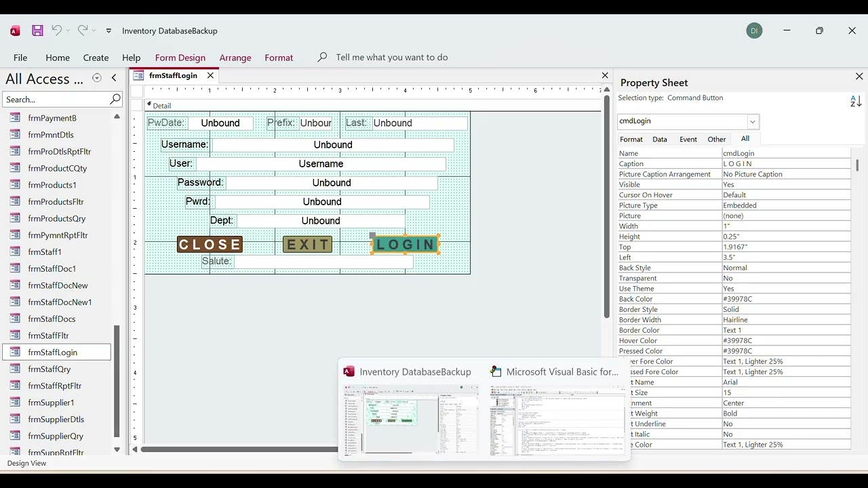Click the form icon beside frmProductsQry
This screenshot has width=868, height=488.
point(15,218)
